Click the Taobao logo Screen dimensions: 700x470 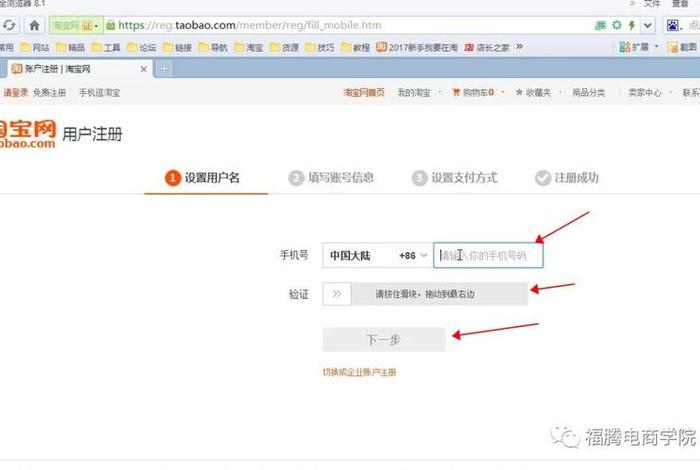click(x=28, y=134)
